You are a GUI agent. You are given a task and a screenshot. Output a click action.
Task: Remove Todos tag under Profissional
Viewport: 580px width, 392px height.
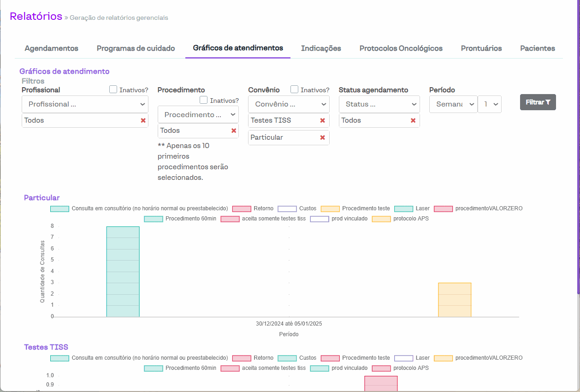[x=143, y=120]
